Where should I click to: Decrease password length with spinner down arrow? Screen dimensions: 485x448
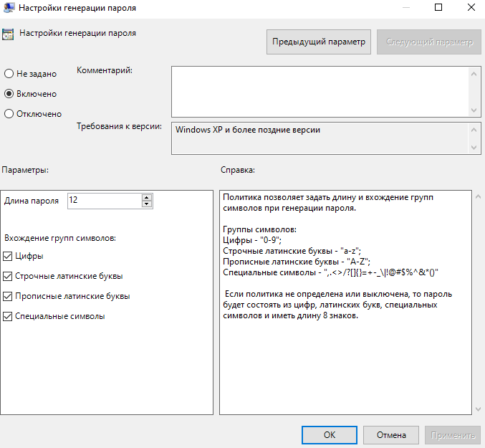(147, 204)
